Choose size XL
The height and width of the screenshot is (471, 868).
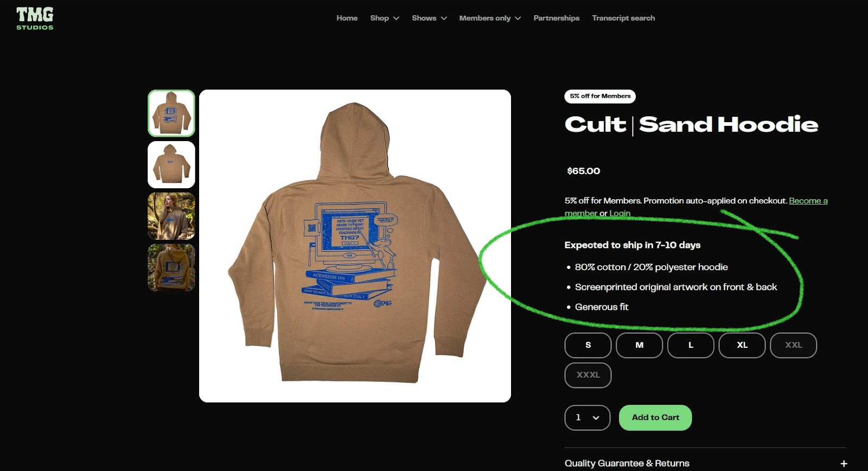742,345
